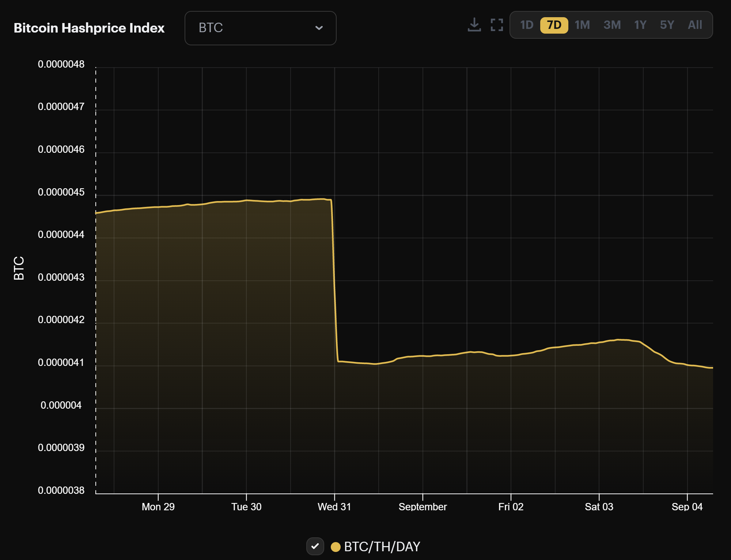
Task: Switch to the 5Y time range
Action: click(667, 25)
